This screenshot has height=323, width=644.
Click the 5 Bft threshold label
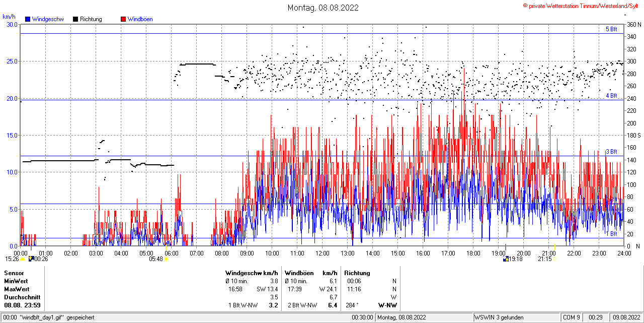pyautogui.click(x=611, y=29)
